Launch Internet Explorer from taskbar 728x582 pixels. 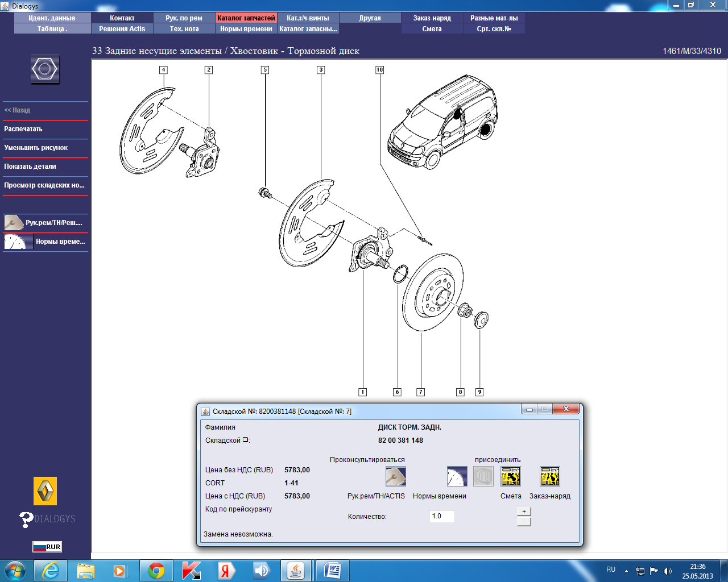(51, 571)
